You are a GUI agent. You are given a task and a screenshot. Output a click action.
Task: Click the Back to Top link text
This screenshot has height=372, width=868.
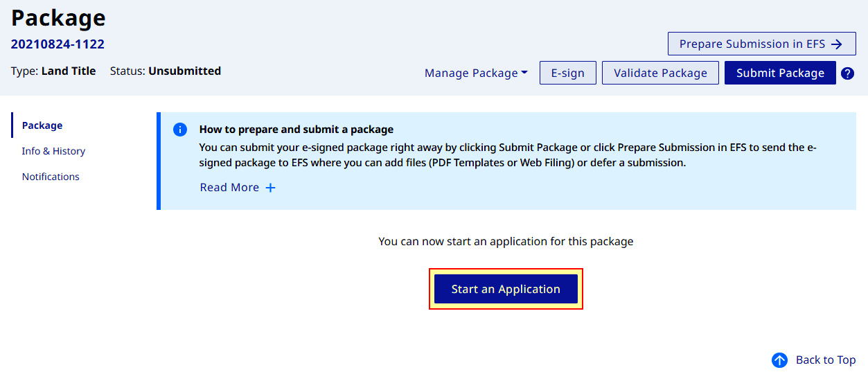(826, 360)
